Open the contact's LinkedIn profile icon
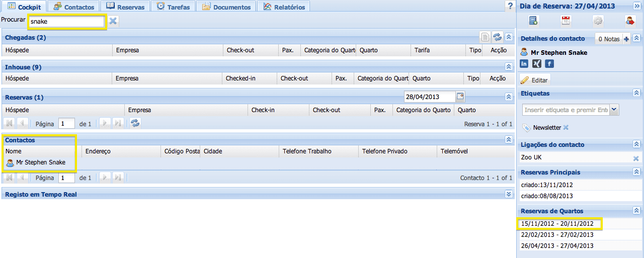644x258 pixels. [524, 63]
